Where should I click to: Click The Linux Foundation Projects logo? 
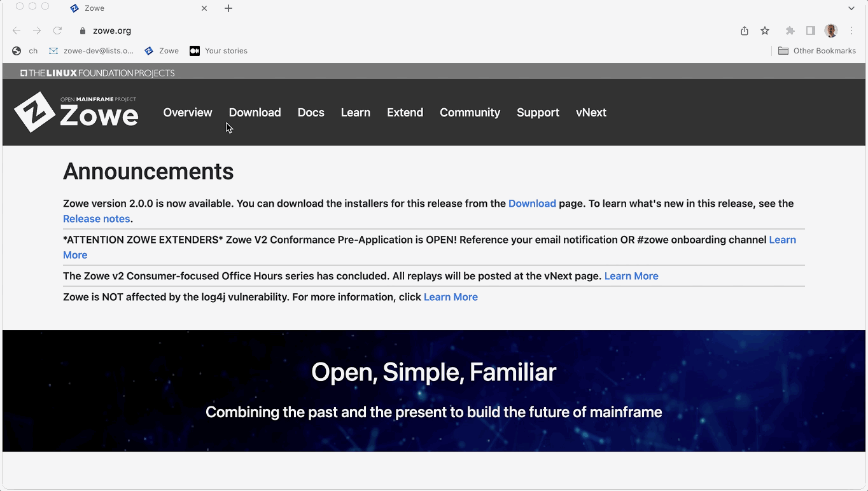pyautogui.click(x=97, y=73)
